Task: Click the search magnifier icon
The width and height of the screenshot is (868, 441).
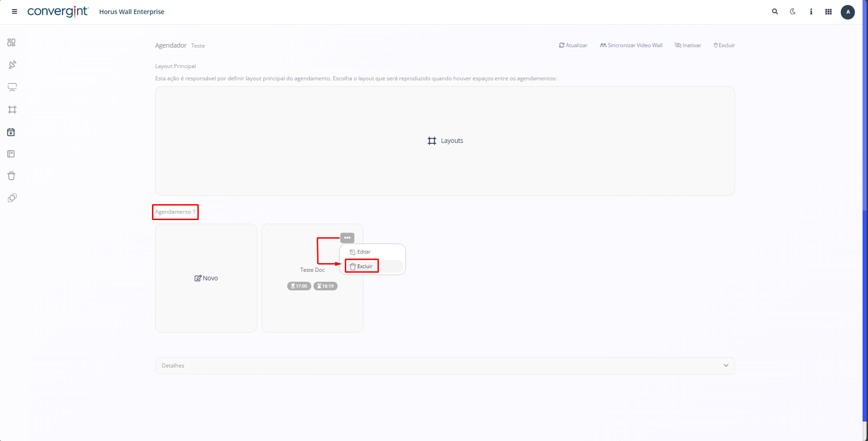Action: (x=775, y=12)
